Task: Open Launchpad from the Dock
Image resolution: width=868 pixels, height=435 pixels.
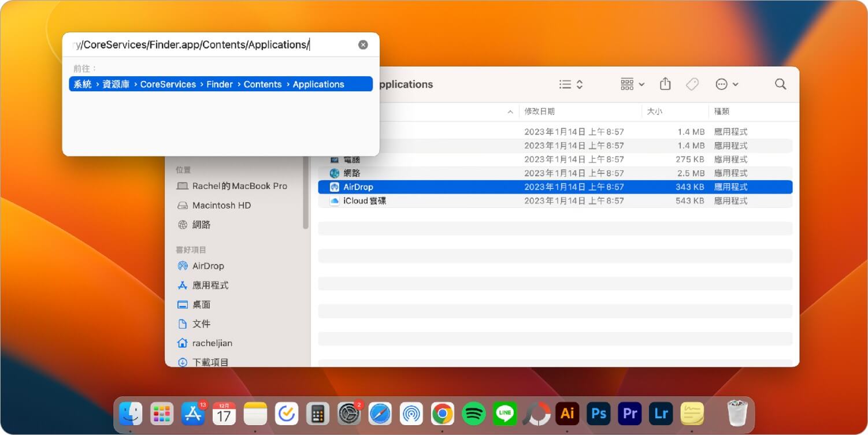Action: (x=162, y=414)
